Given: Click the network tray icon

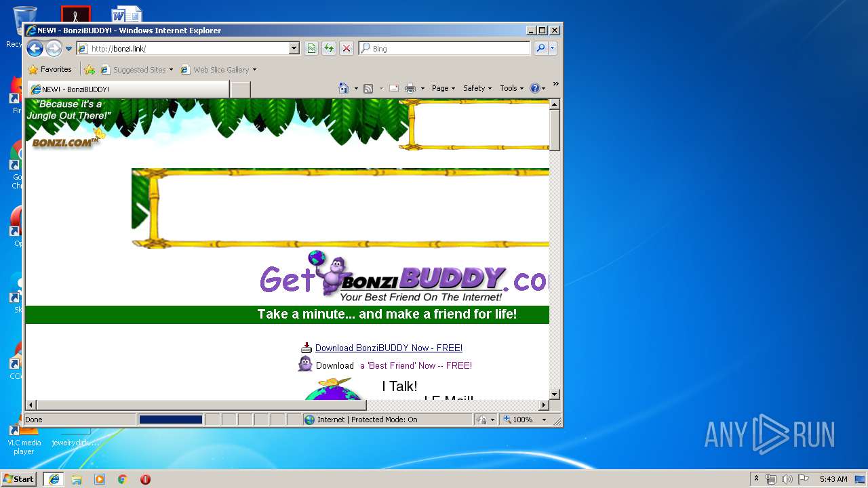Looking at the screenshot, I should pyautogui.click(x=771, y=479).
